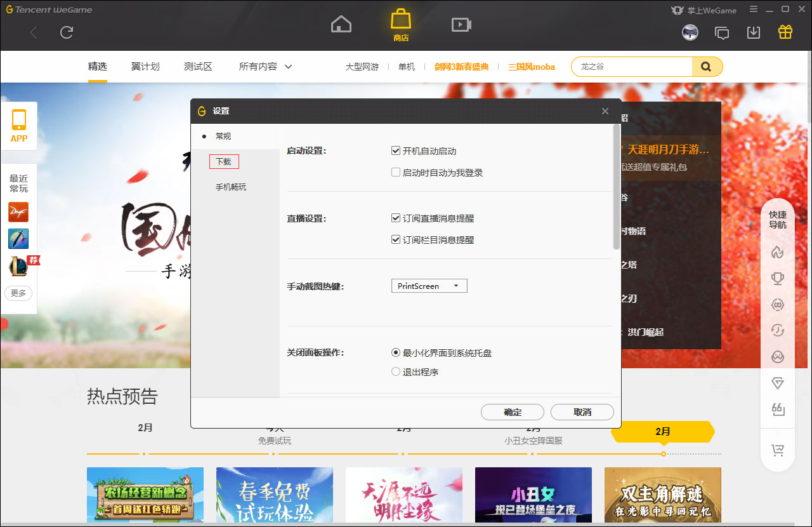Open the video/live streaming section icon
This screenshot has height=527, width=812.
coord(461,23)
